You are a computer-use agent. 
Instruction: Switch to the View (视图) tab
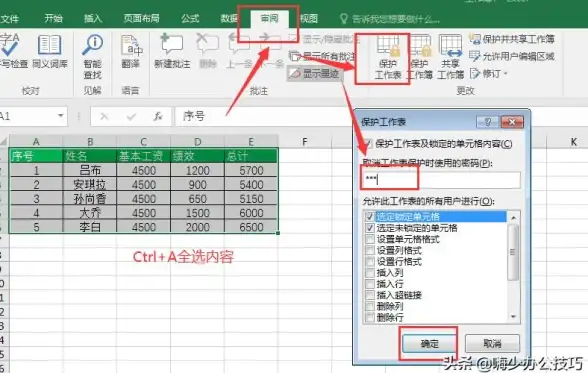coord(309,18)
